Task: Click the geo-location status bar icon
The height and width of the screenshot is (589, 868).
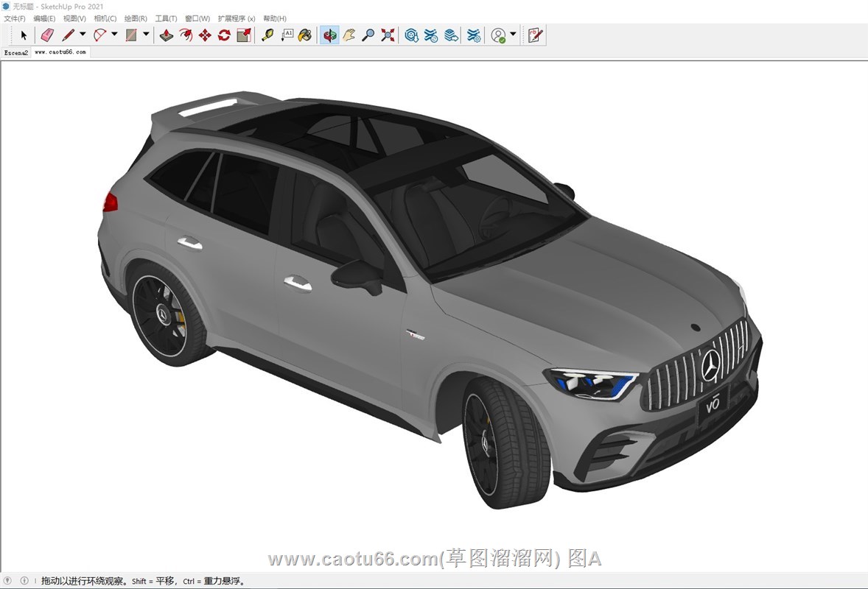Action: pos(8,581)
